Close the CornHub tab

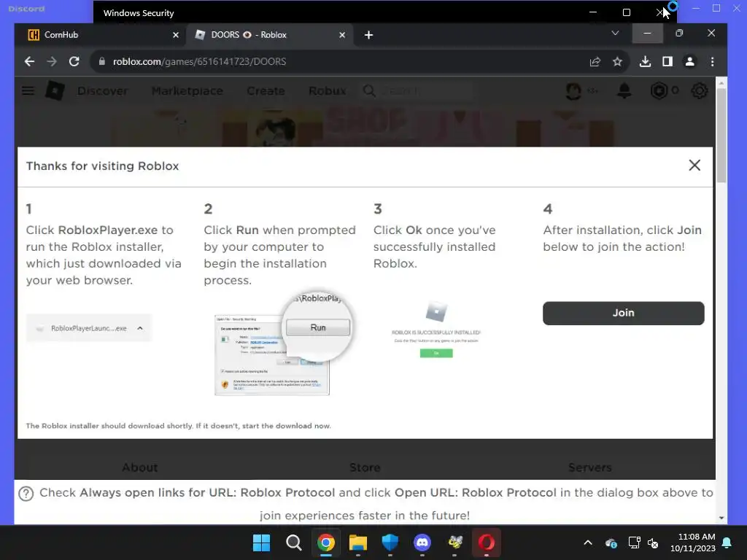pyautogui.click(x=175, y=35)
